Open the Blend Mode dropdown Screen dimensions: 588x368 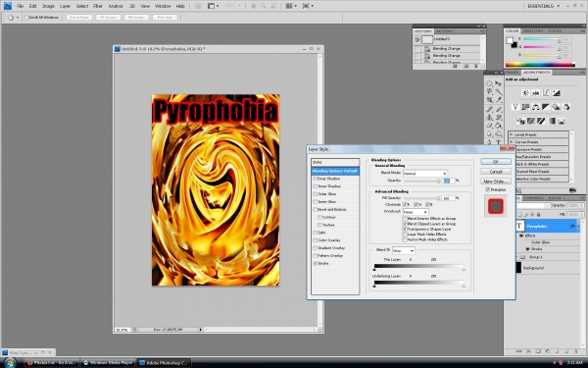[x=425, y=174]
